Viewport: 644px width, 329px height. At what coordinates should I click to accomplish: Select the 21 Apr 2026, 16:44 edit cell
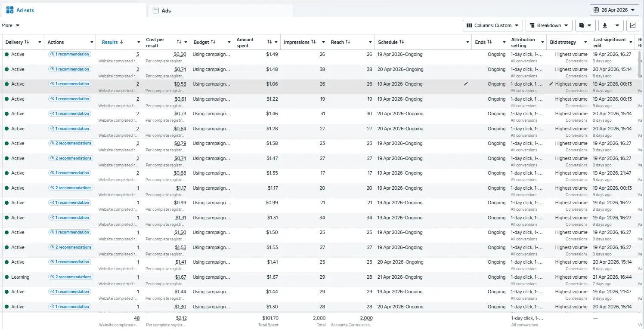[612, 277]
